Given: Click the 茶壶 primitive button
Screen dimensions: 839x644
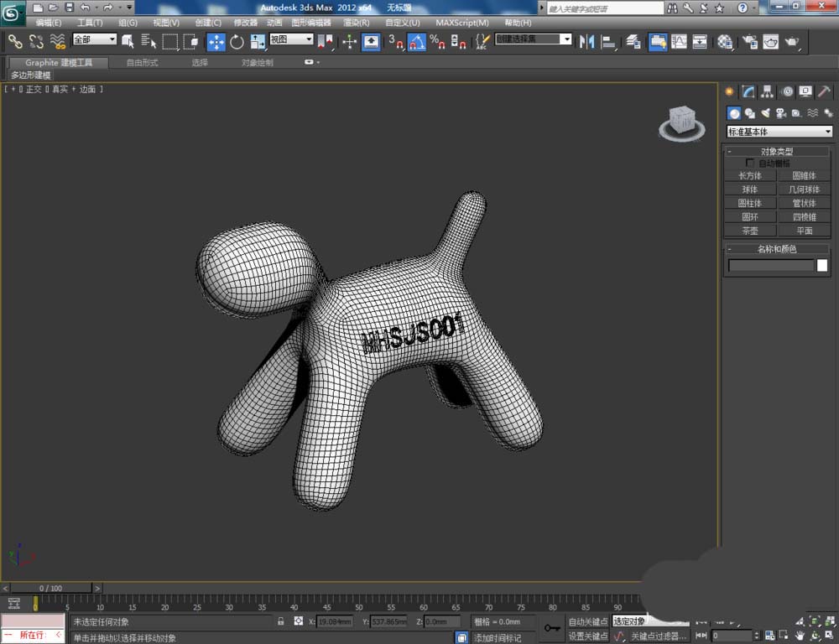Looking at the screenshot, I should click(x=749, y=231).
